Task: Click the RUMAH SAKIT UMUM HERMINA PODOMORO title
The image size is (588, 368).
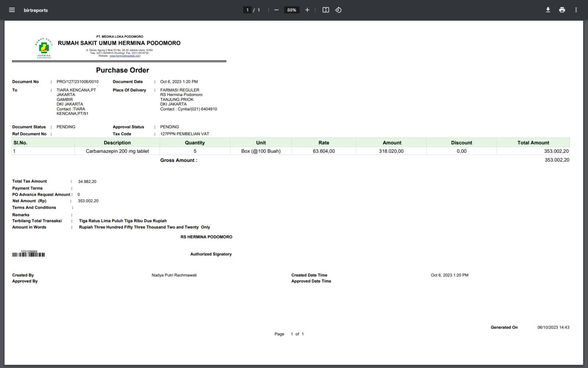Action: [119, 43]
